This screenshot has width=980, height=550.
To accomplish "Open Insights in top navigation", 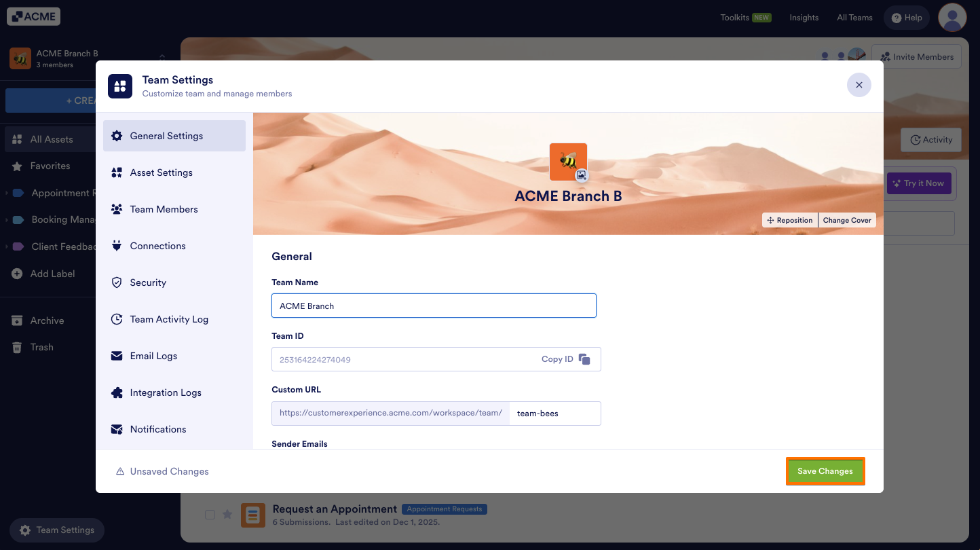I will [804, 18].
